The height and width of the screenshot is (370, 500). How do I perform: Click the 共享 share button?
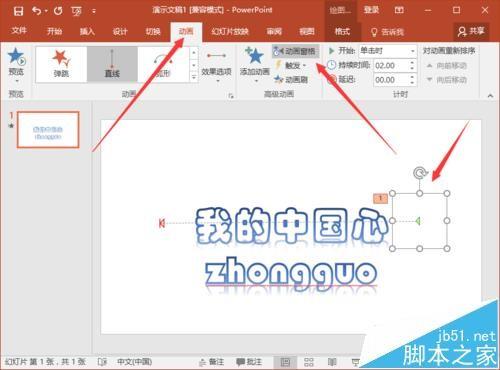[471, 31]
